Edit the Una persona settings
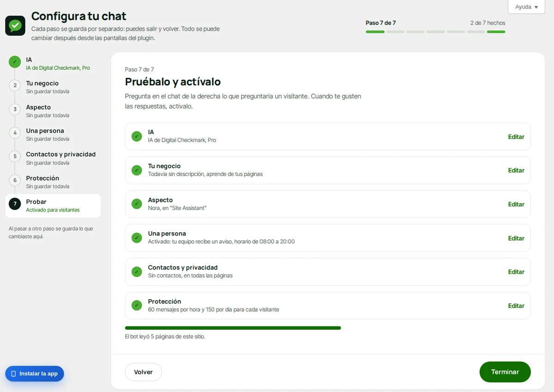Screen dimensions: 554x392 click(516, 238)
